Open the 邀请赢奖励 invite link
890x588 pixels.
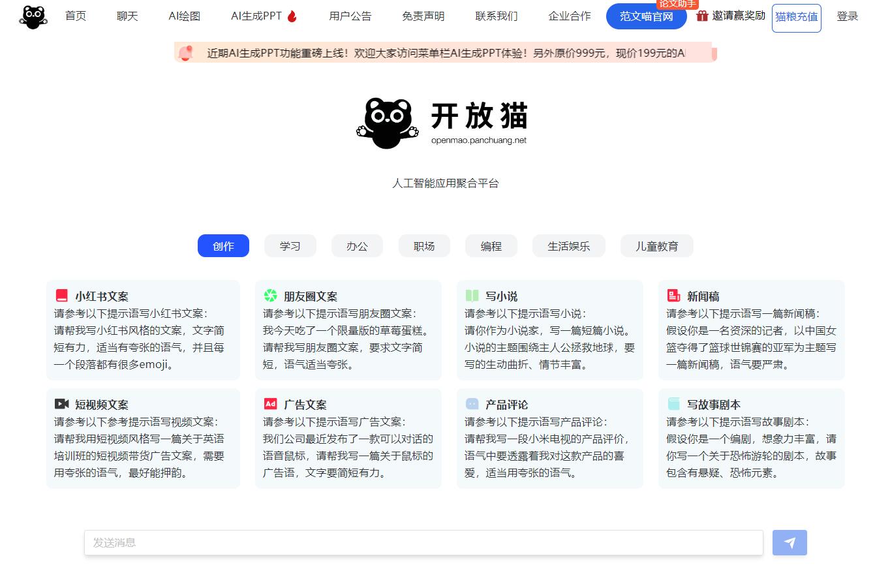739,16
